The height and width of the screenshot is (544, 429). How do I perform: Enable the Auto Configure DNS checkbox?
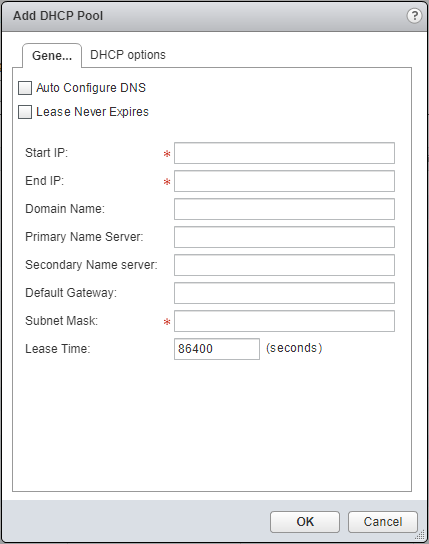tap(25, 88)
